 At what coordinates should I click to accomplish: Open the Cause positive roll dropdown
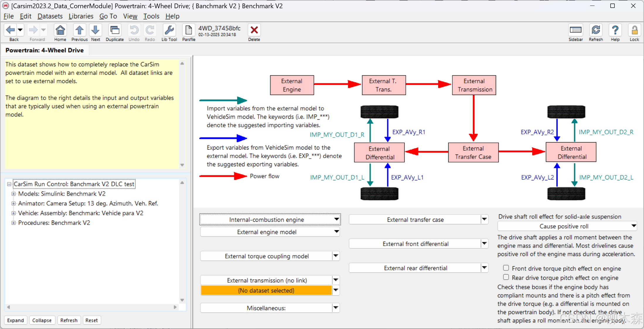click(567, 226)
